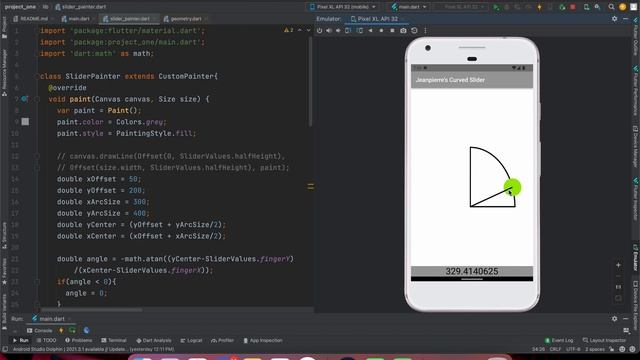Click the project_one breadcrumb
The width and height of the screenshot is (640, 360).
pos(20,7)
